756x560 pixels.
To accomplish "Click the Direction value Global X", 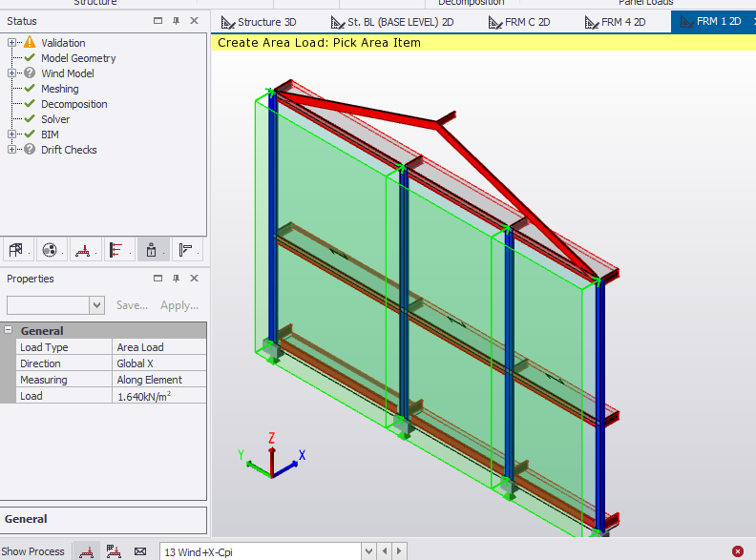I will click(x=159, y=363).
